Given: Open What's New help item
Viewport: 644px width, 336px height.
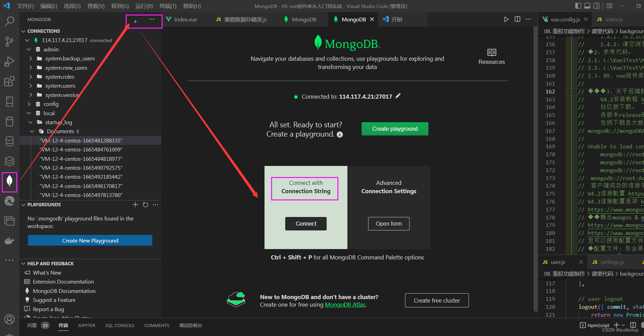Looking at the screenshot, I should coord(47,273).
